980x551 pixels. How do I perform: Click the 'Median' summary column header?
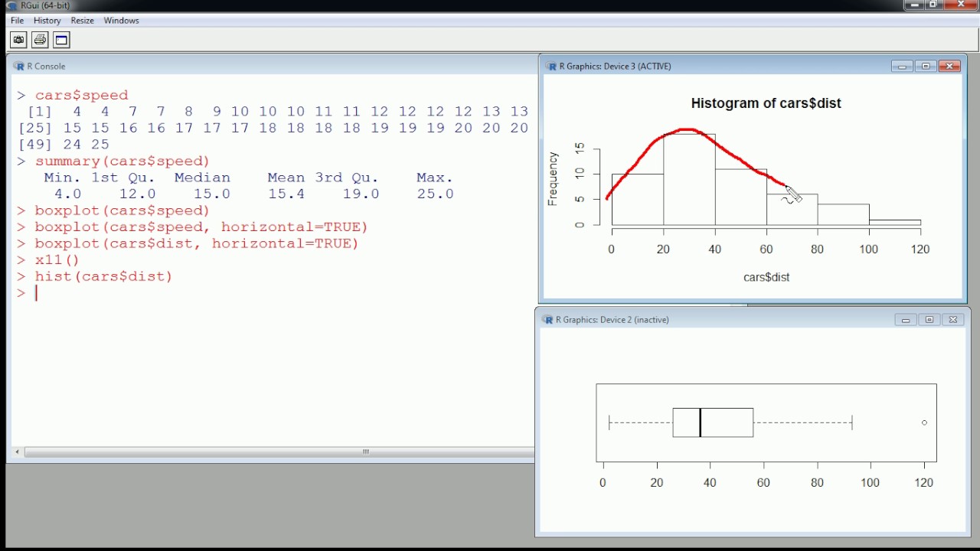pos(202,178)
